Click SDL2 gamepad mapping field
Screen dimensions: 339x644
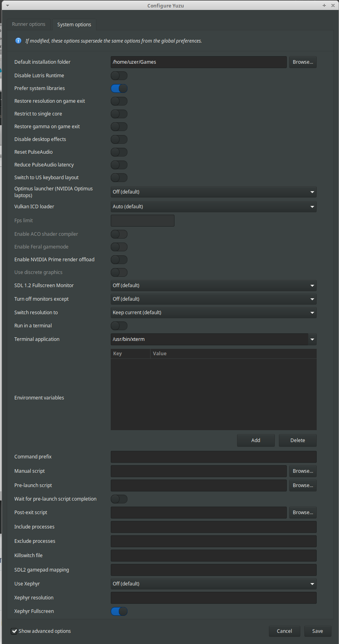click(x=214, y=570)
